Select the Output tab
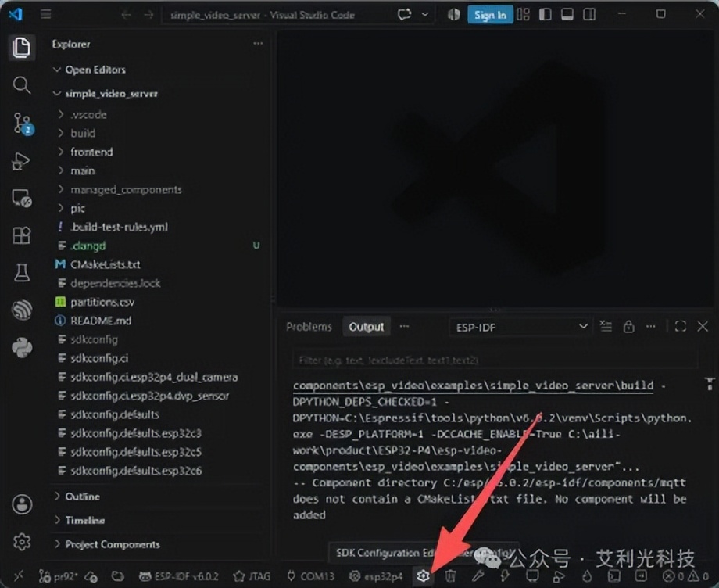 [366, 327]
